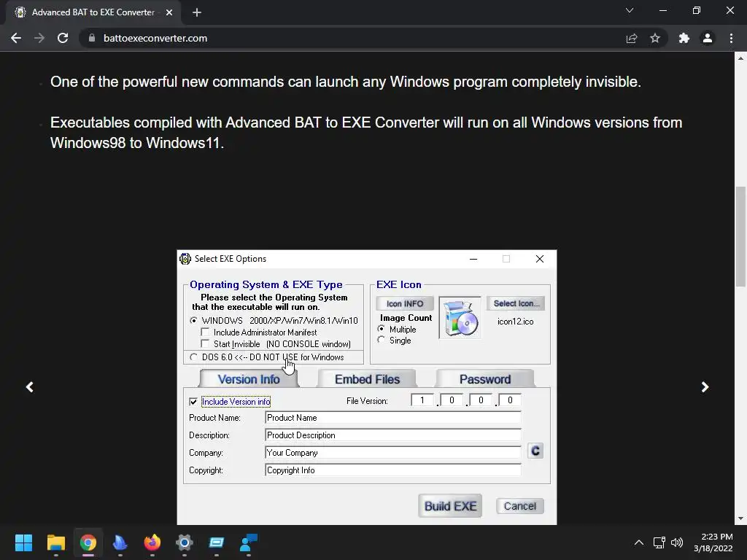Click the first File Version number field
747x560 pixels.
point(422,400)
